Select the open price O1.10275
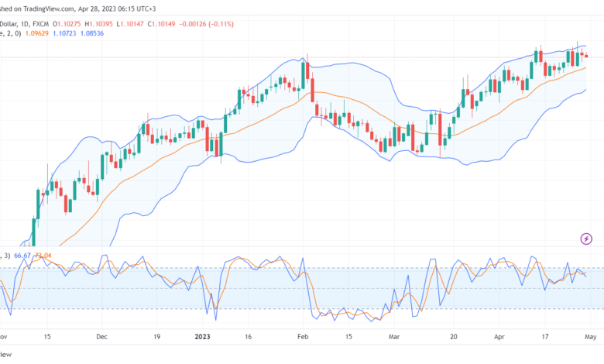The width and height of the screenshot is (604, 364). click(67, 24)
